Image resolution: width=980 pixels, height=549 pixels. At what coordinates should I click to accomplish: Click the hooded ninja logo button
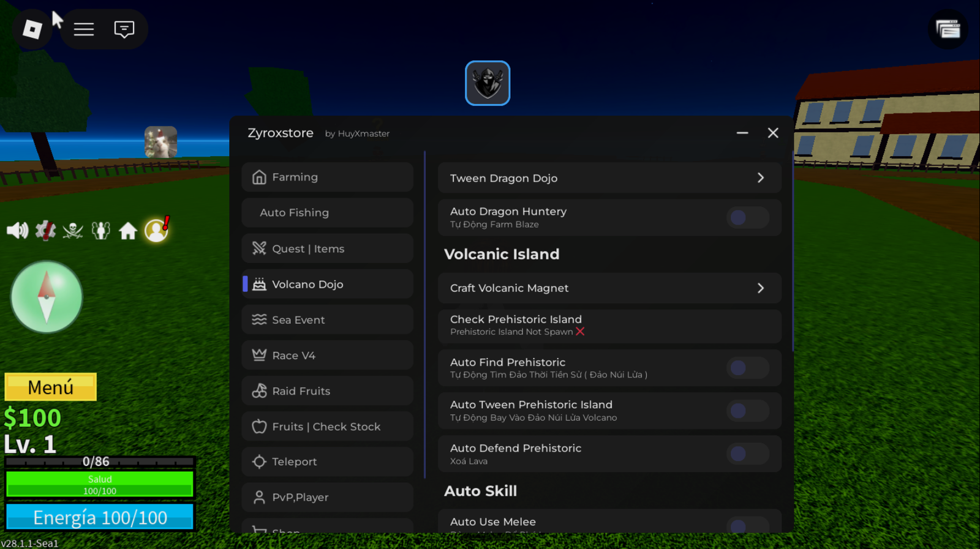coord(487,83)
